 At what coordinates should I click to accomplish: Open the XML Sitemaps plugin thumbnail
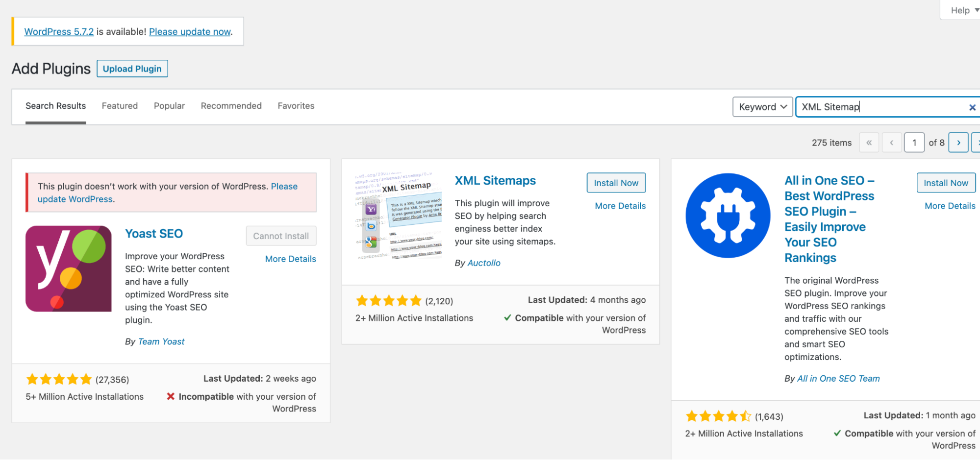pos(399,216)
